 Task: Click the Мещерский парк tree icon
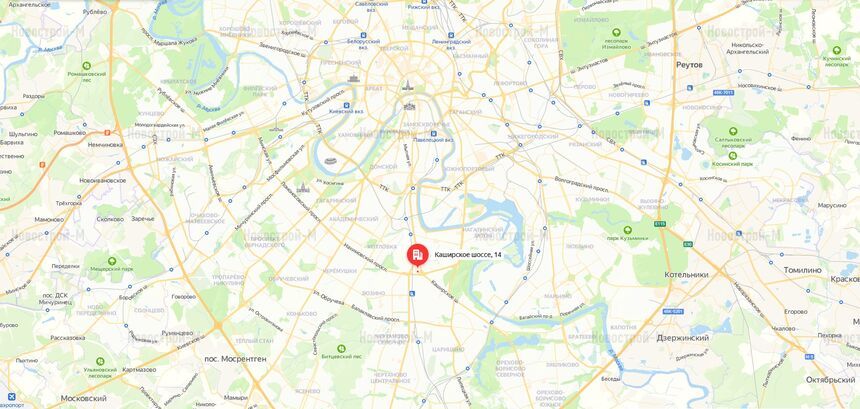[112, 262]
